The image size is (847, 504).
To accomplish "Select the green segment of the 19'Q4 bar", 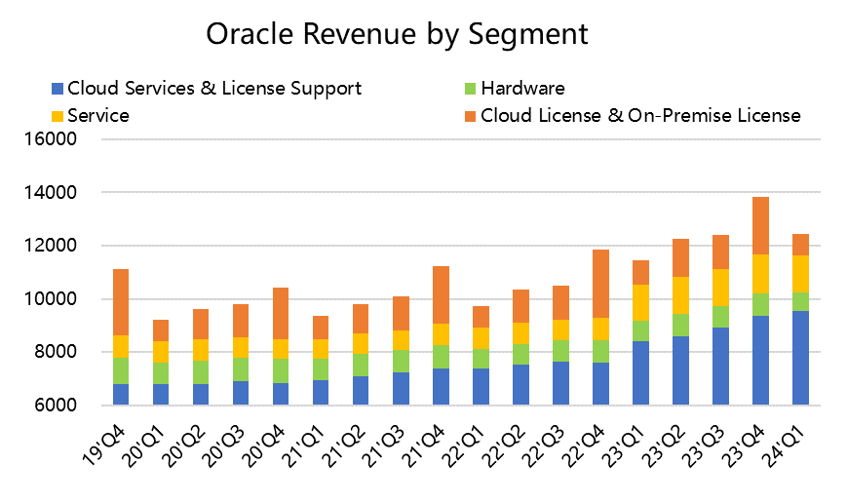I will click(121, 370).
